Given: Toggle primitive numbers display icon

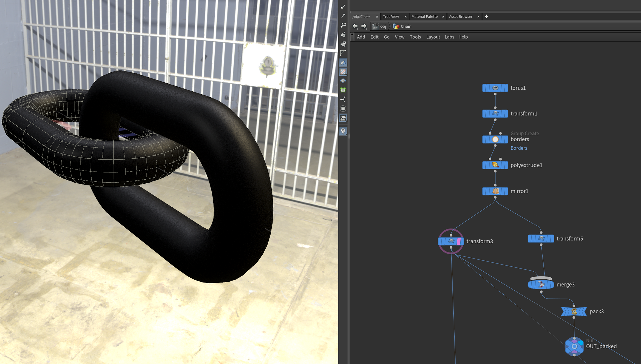Looking at the screenshot, I should coord(343,44).
